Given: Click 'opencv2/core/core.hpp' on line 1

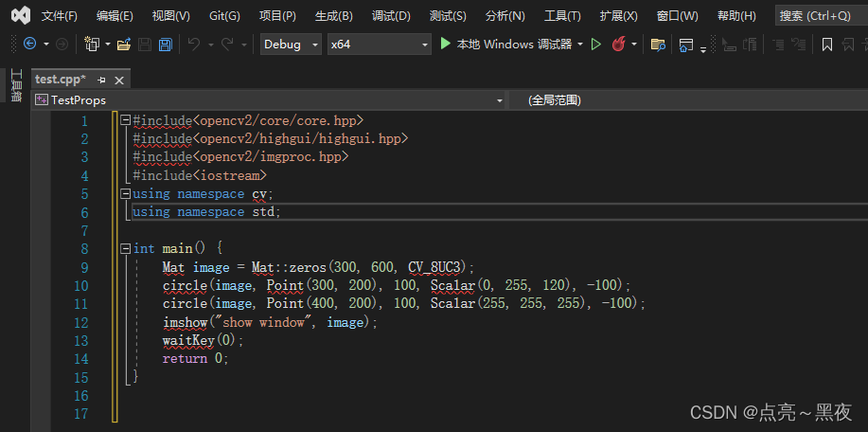Looking at the screenshot, I should pyautogui.click(x=278, y=120).
